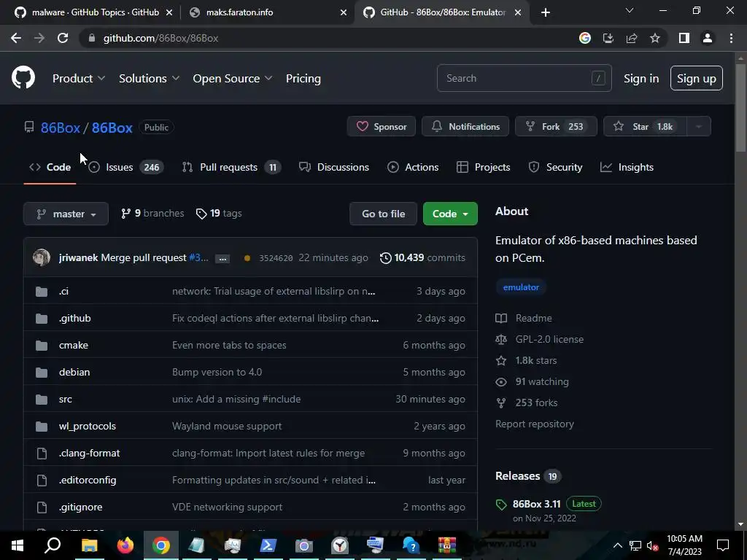
Task: Open the GitHub logo home link
Action: pos(23,78)
